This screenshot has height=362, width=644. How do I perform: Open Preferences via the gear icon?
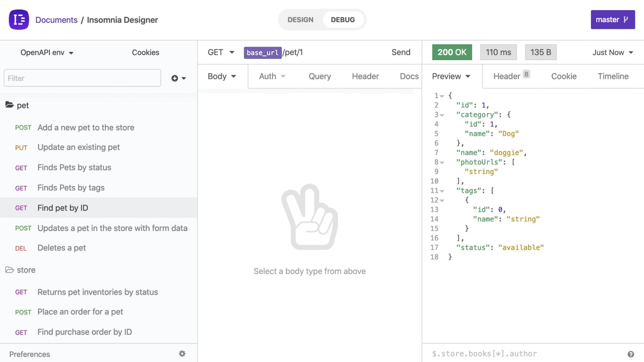[182, 354]
